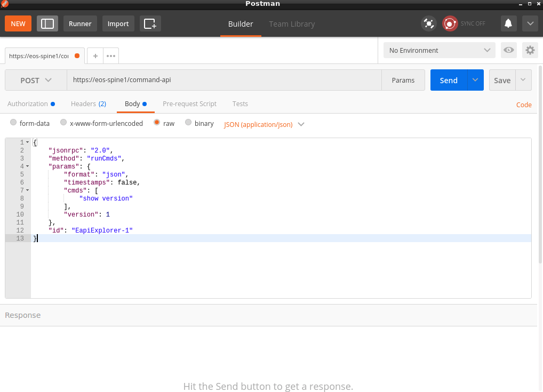Image resolution: width=543 pixels, height=392 pixels.
Task: Switch to the Headers tab
Action: (88, 103)
